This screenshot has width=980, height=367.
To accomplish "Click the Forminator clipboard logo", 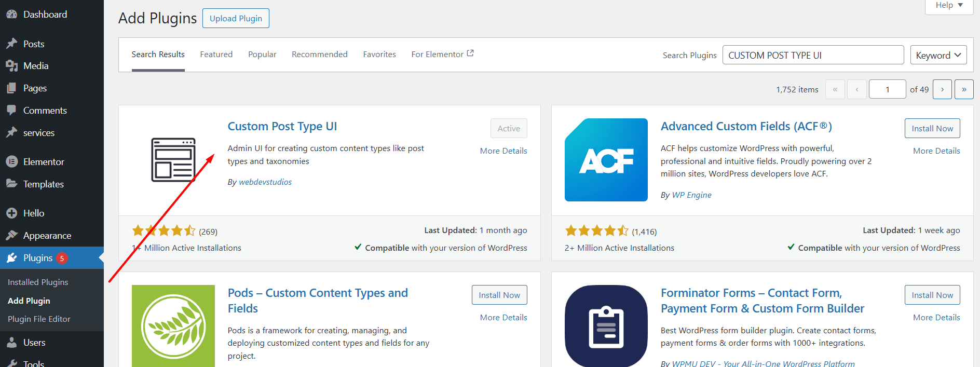I will point(606,326).
